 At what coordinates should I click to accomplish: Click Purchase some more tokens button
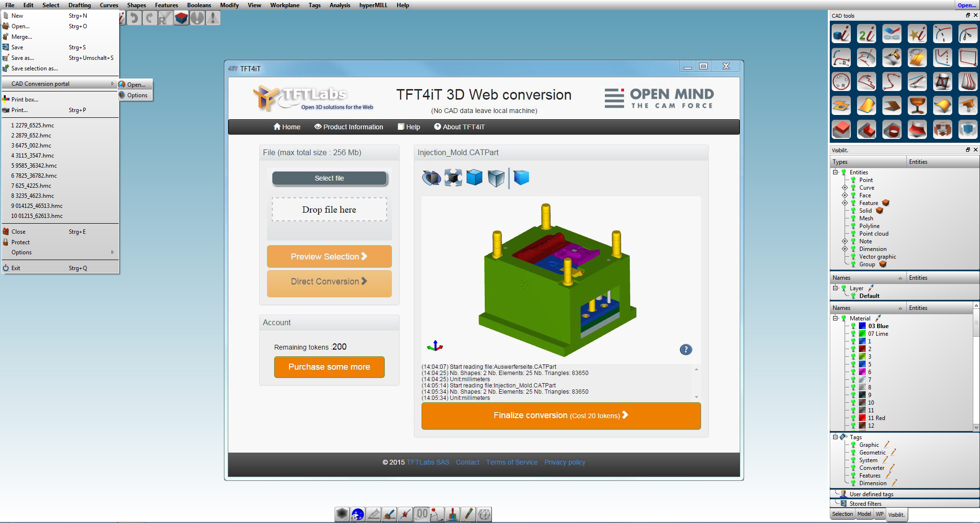click(x=329, y=367)
